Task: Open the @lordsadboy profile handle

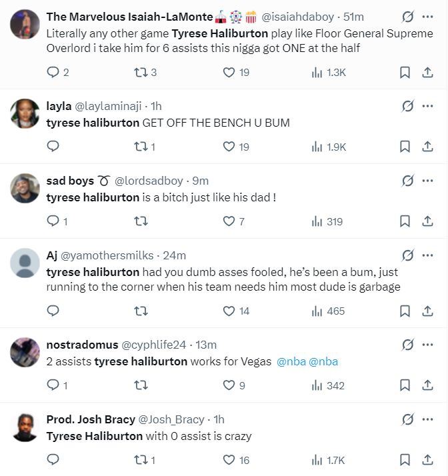Action: pyautogui.click(x=152, y=181)
